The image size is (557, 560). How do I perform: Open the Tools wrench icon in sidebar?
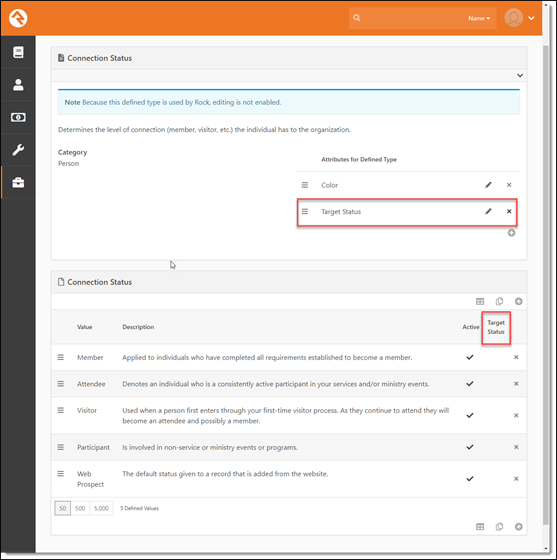tap(18, 150)
